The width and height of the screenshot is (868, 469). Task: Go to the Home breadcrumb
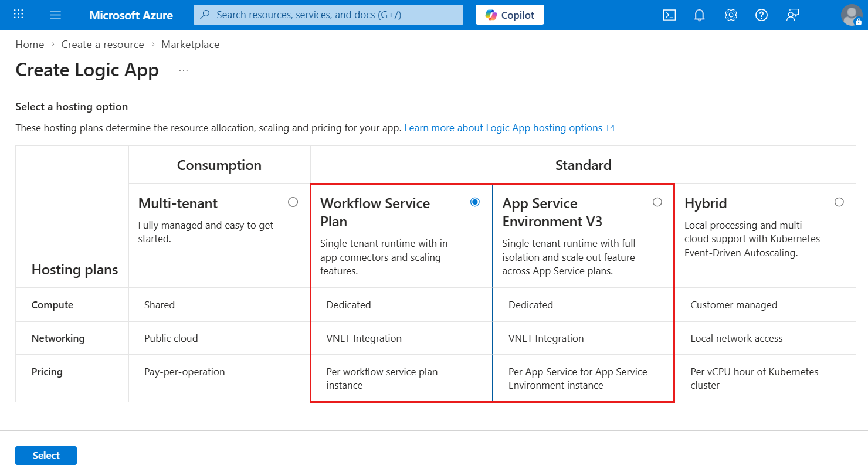click(x=30, y=45)
